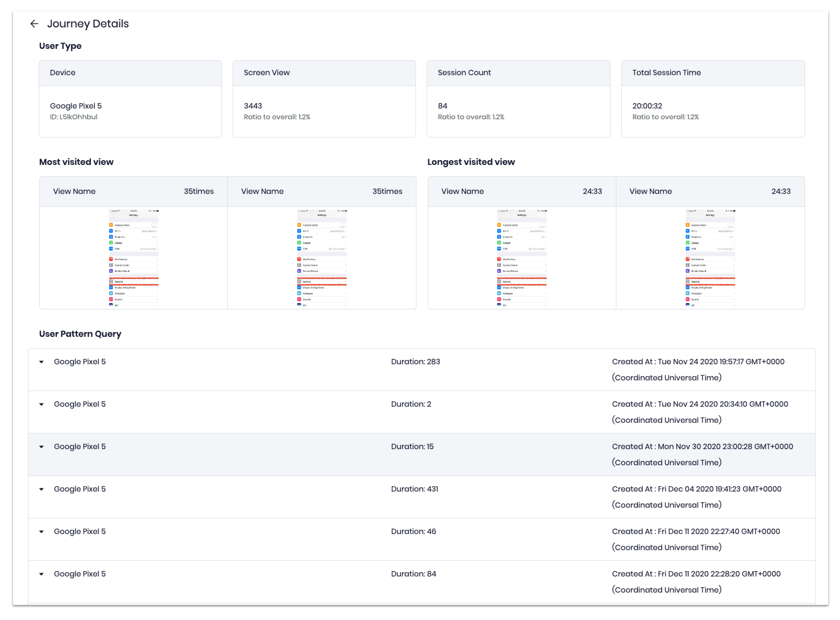Expand the session row with Duration: 283
840x620 pixels.
pos(42,362)
